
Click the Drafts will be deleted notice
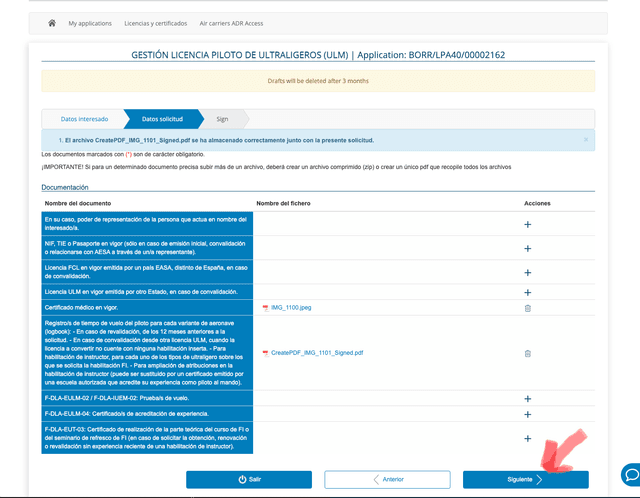tap(318, 81)
